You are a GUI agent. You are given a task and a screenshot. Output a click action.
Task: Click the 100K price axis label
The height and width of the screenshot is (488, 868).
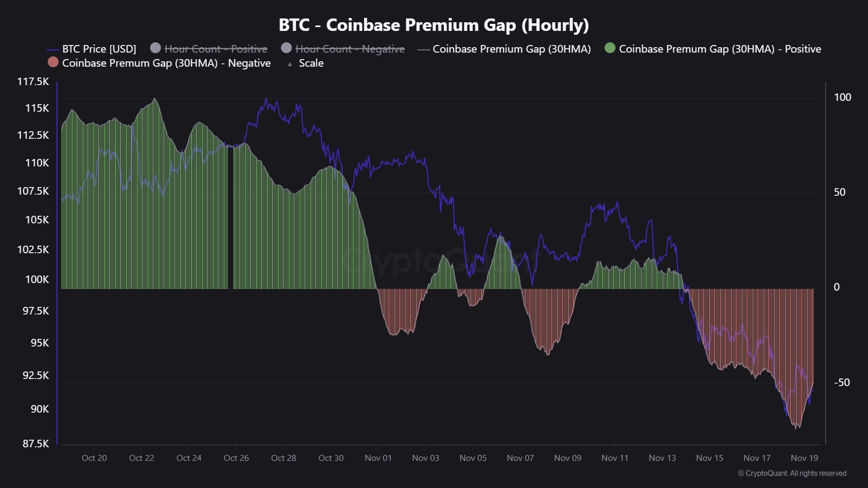point(37,279)
